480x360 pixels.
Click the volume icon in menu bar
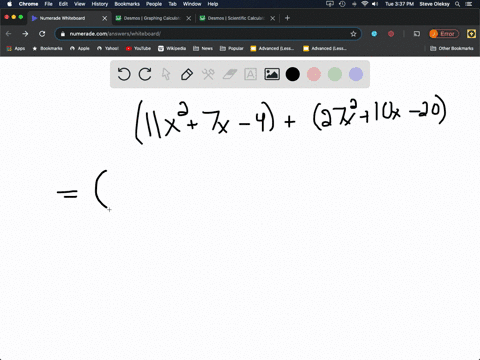[x=375, y=4]
